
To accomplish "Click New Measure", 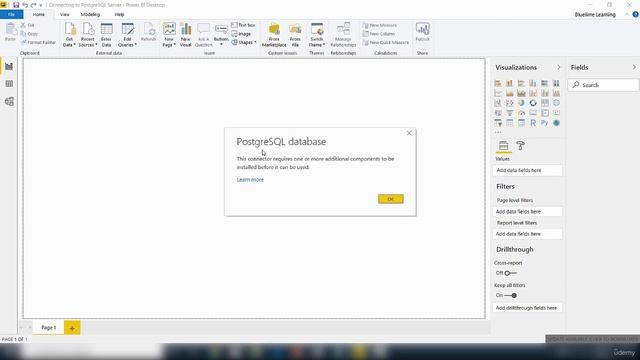I will [x=380, y=25].
